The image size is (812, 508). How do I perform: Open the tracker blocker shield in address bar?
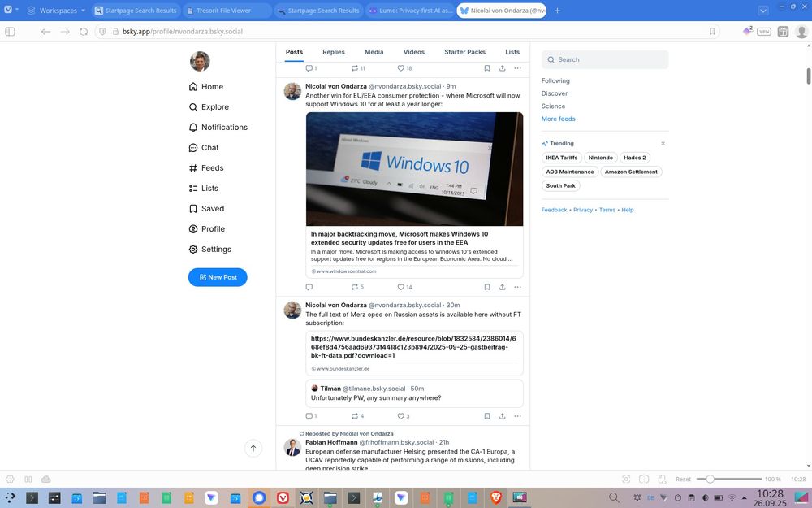102,32
